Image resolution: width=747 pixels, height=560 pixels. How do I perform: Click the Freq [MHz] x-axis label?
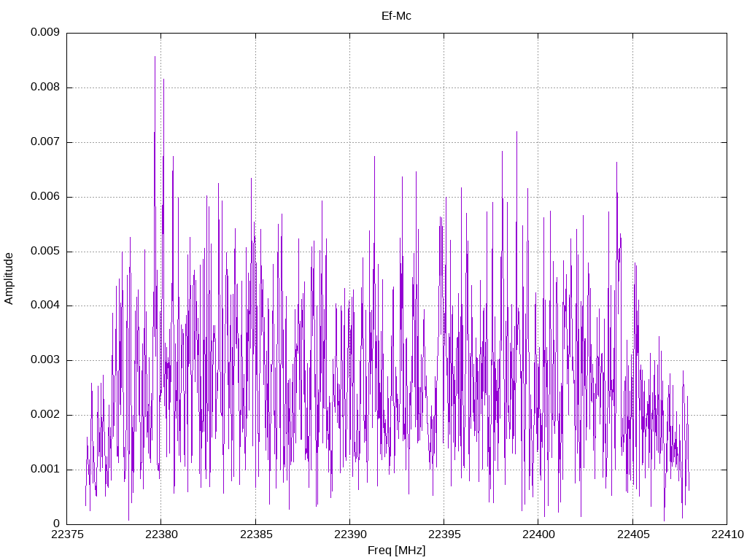click(x=396, y=551)
